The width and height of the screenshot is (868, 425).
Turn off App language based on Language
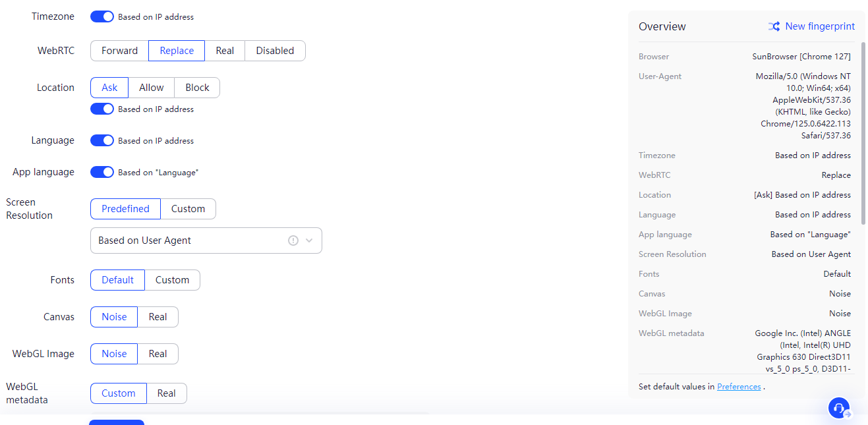pyautogui.click(x=102, y=172)
